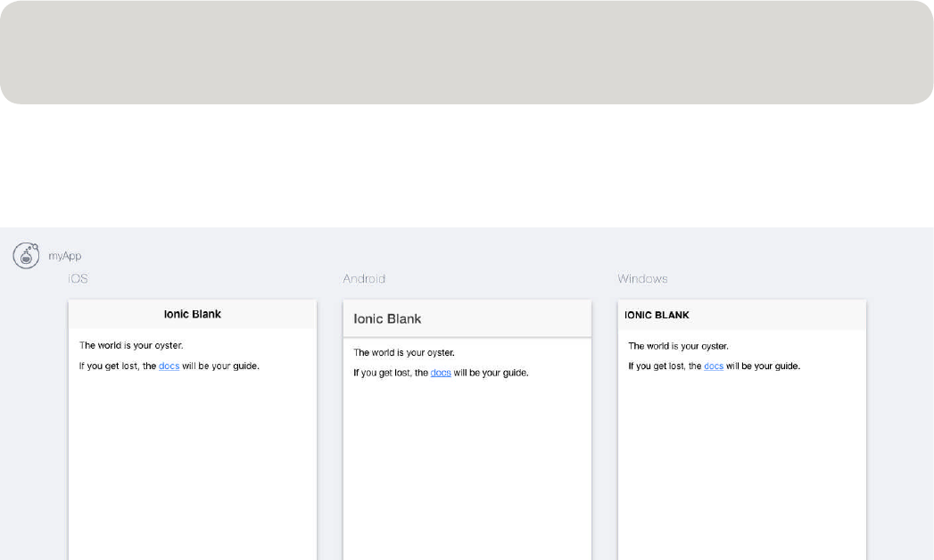The image size is (934, 560).
Task: Click 'will be your guide.' text in iOS preview
Action: (220, 366)
